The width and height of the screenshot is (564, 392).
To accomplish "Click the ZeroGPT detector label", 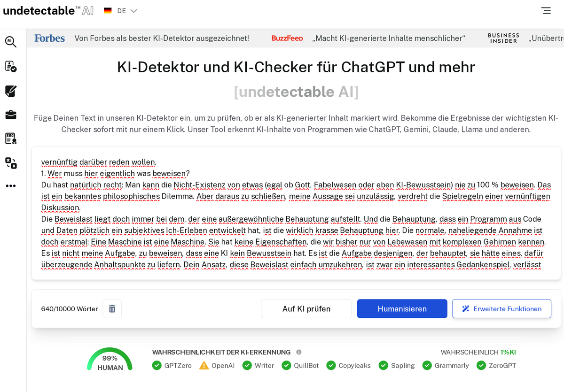I will (502, 365).
